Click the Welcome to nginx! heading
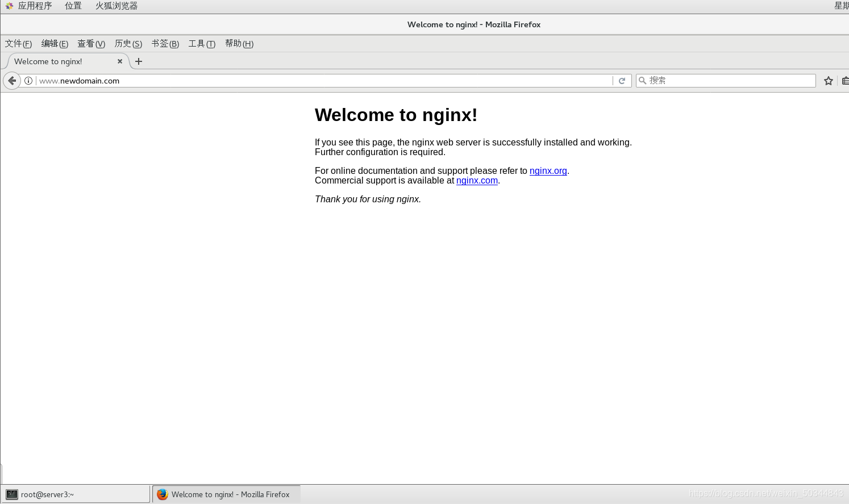The image size is (849, 504). tap(396, 115)
